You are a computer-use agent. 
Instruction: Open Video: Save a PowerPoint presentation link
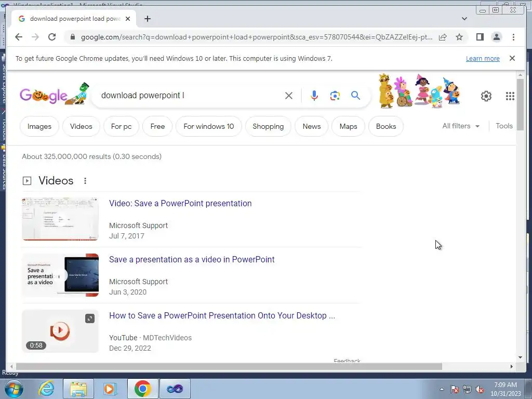[180, 203]
